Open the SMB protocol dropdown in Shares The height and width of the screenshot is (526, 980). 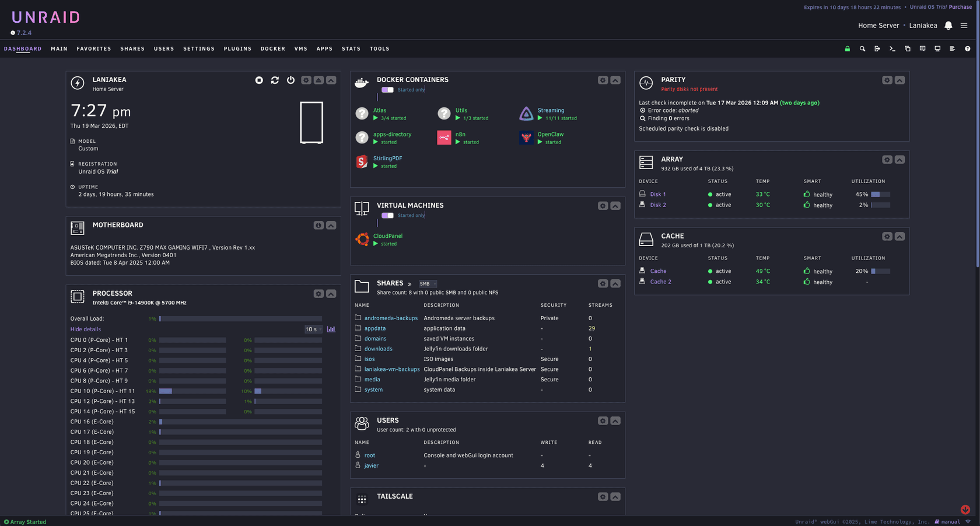click(x=428, y=284)
